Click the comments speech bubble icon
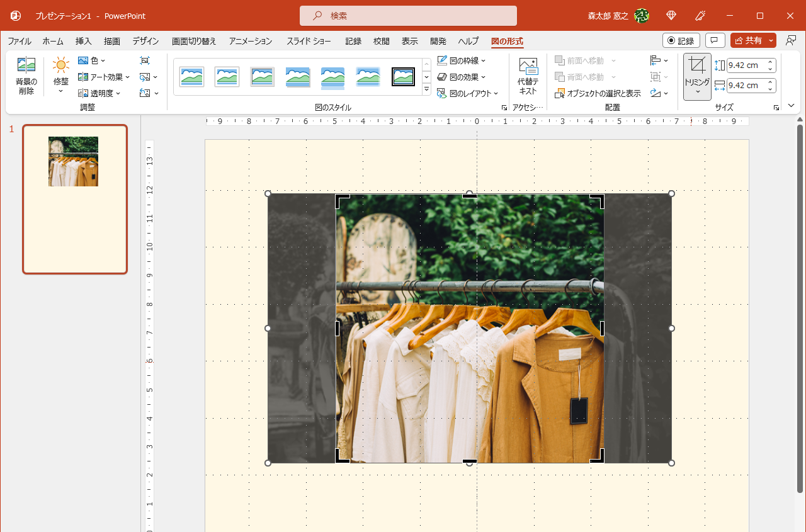This screenshot has height=532, width=806. pyautogui.click(x=715, y=40)
